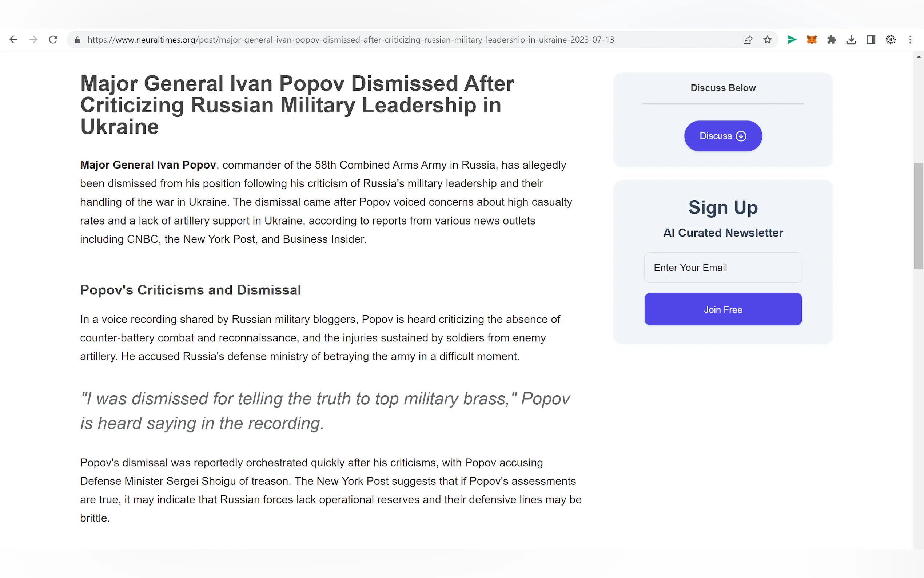This screenshot has height=578, width=924.
Task: Bookmark this page with the star icon
Action: pyautogui.click(x=767, y=40)
